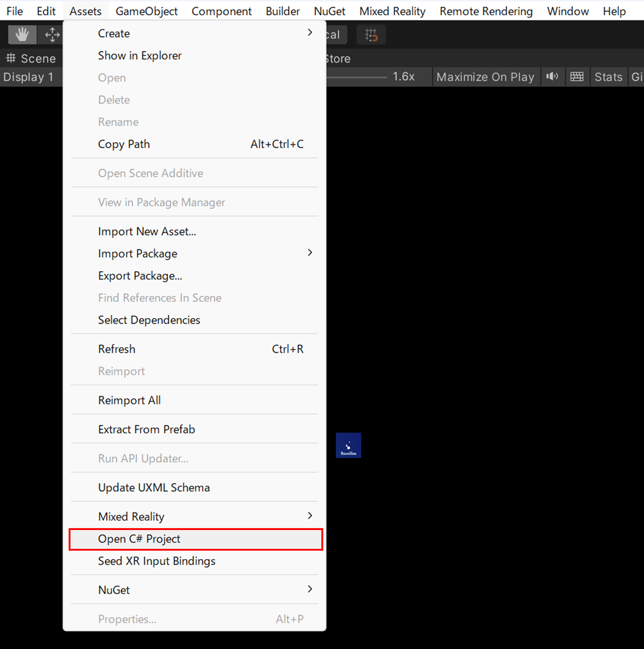The height and width of the screenshot is (649, 644).
Task: Open the Component menu
Action: pos(222,11)
